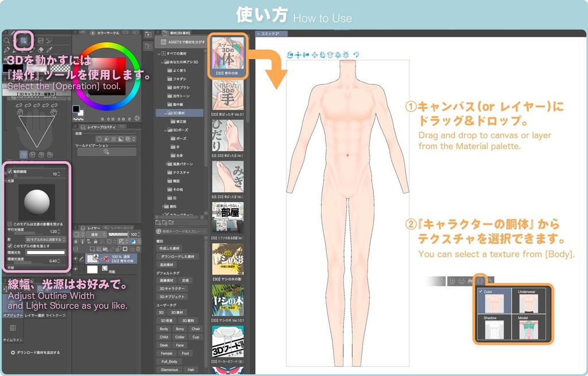The height and width of the screenshot is (376, 588).
Task: Click the Body user tag button
Action: point(164,329)
